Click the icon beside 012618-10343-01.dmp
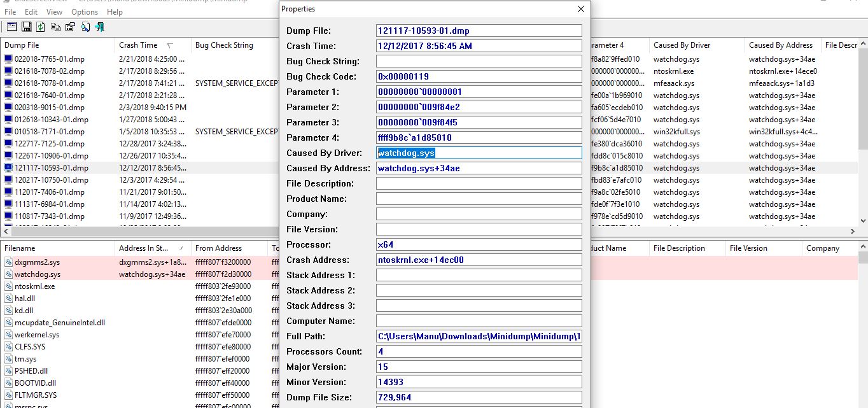Screen dimensions: 868x408 coord(8,120)
